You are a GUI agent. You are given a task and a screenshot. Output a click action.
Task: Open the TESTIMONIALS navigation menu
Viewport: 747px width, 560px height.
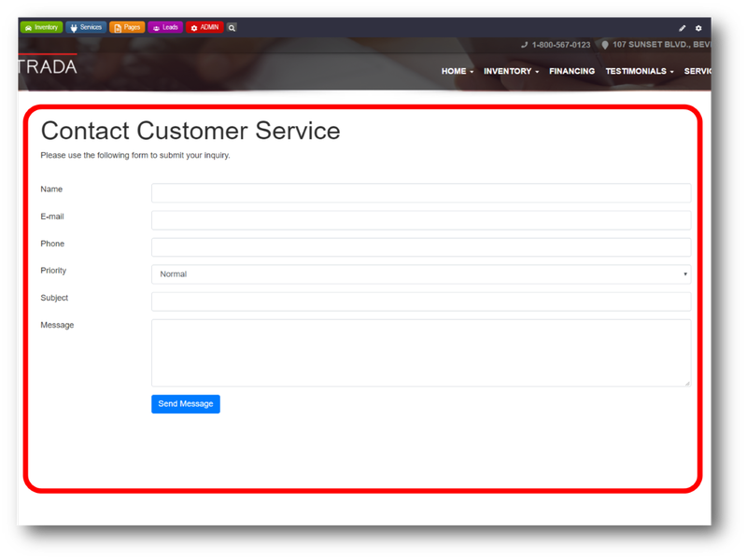tap(640, 71)
